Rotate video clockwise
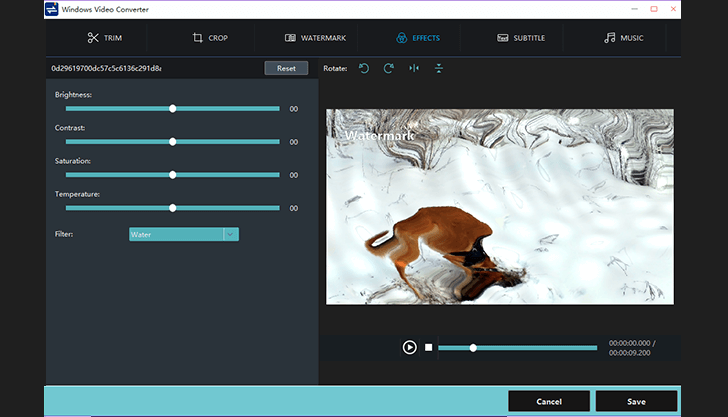728x417 pixels. click(x=389, y=69)
